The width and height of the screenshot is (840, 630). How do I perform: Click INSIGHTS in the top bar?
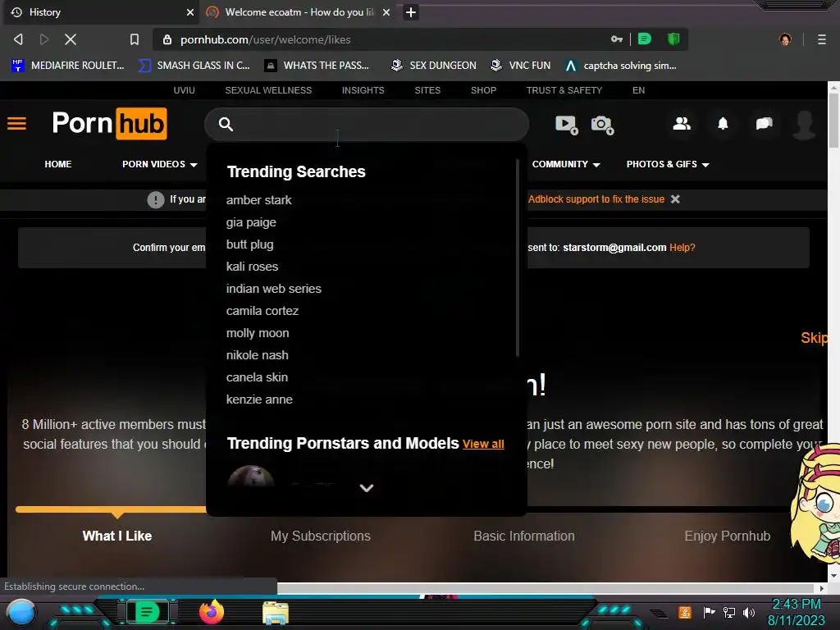(363, 90)
